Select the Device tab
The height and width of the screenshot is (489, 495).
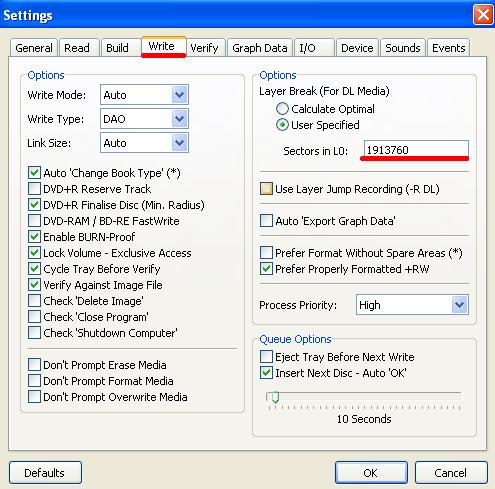click(x=357, y=48)
